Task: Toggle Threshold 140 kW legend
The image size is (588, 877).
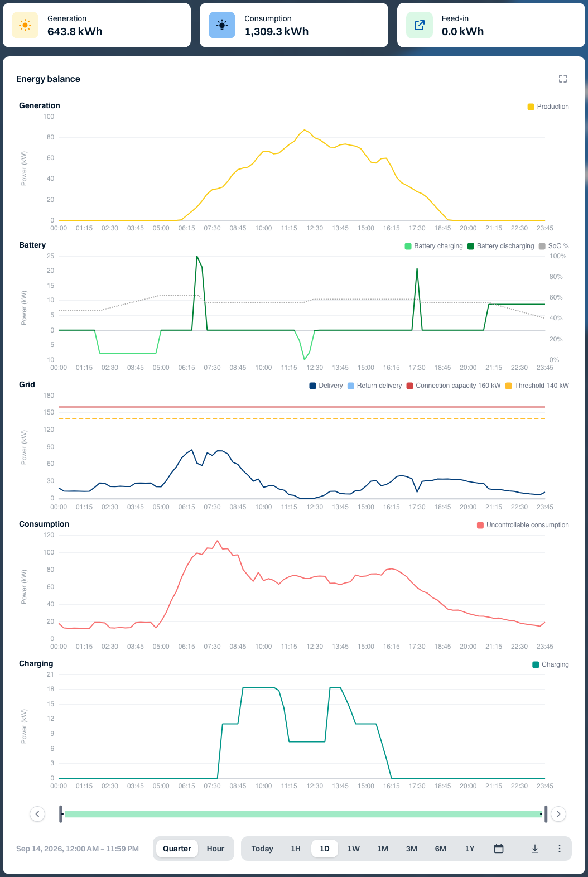Action: 537,386
